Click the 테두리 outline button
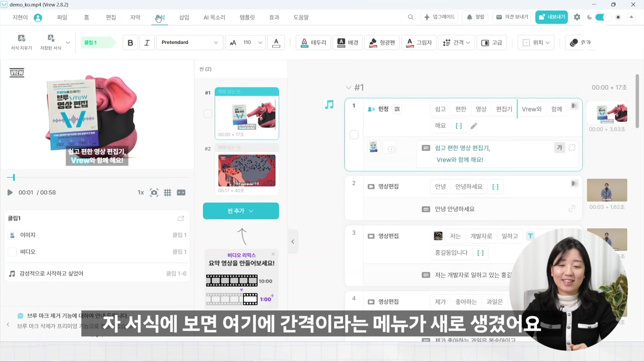644x362 pixels. 313,43
